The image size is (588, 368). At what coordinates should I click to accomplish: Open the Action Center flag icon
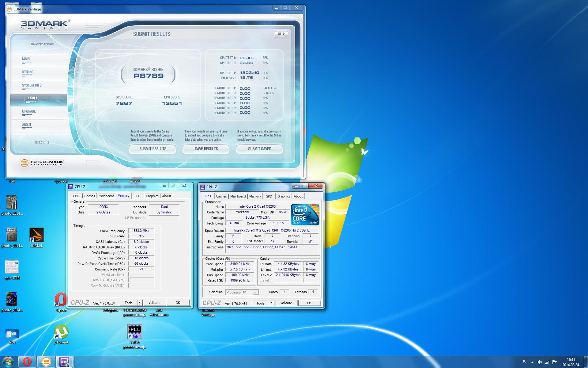pyautogui.click(x=555, y=362)
